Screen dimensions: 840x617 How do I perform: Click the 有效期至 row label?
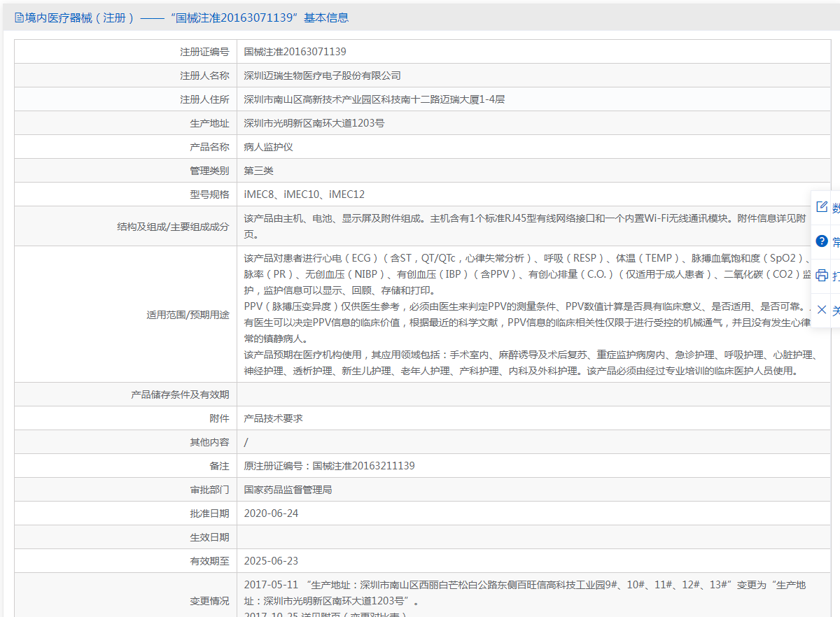point(209,561)
